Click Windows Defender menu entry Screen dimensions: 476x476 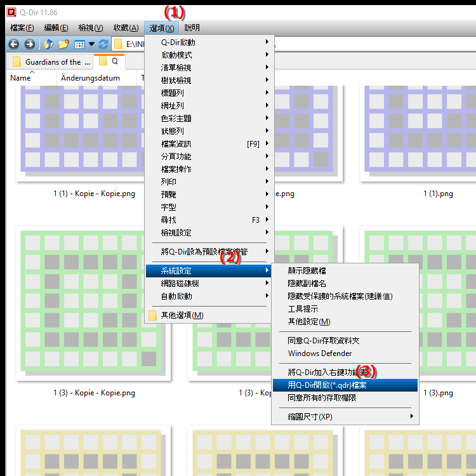(x=345, y=354)
